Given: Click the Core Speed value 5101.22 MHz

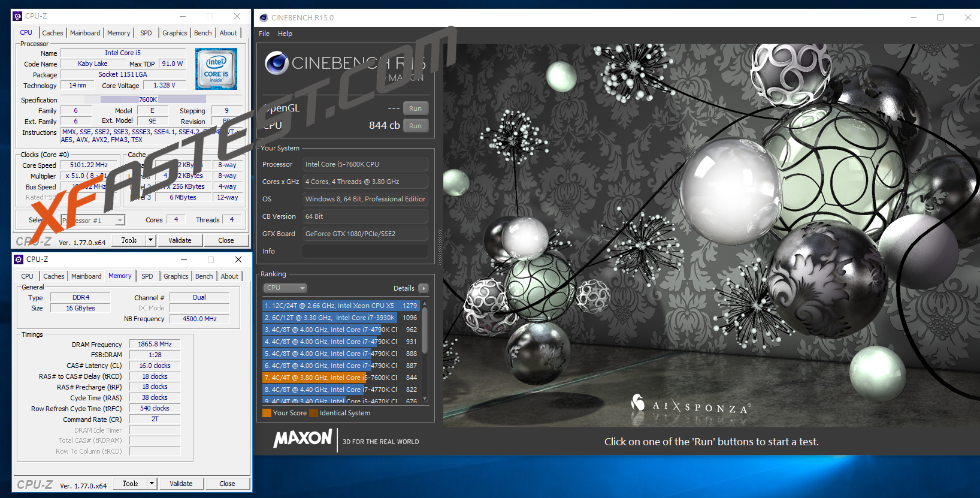Looking at the screenshot, I should (89, 165).
